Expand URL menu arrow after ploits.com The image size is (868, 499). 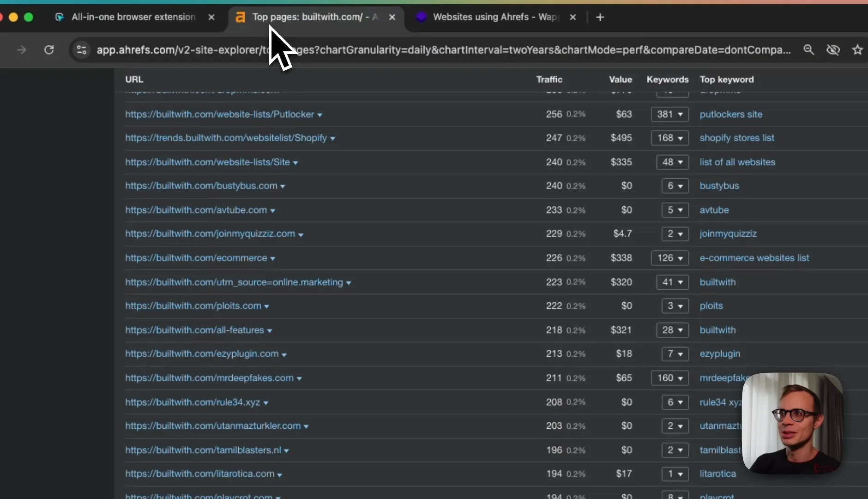266,306
